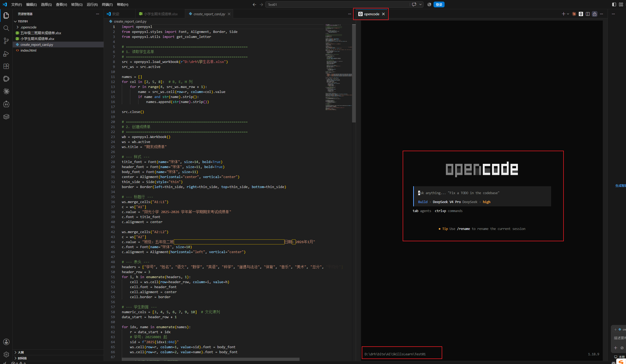Open the 选择(S) menu
Image resolution: width=626 pixels, height=364 pixels.
(46, 4)
